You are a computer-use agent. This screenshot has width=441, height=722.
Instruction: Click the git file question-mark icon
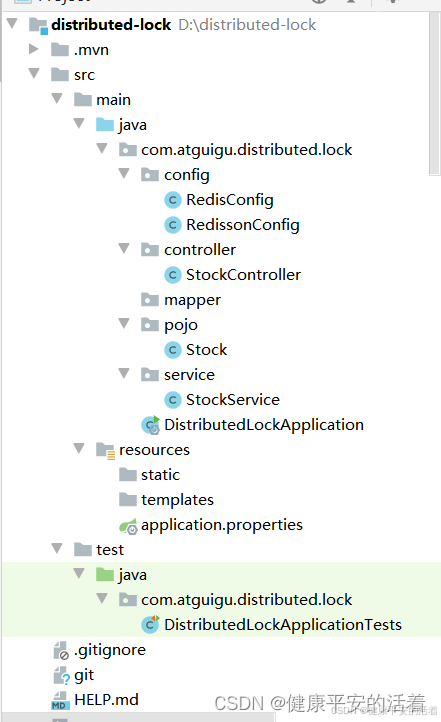pyautogui.click(x=61, y=675)
